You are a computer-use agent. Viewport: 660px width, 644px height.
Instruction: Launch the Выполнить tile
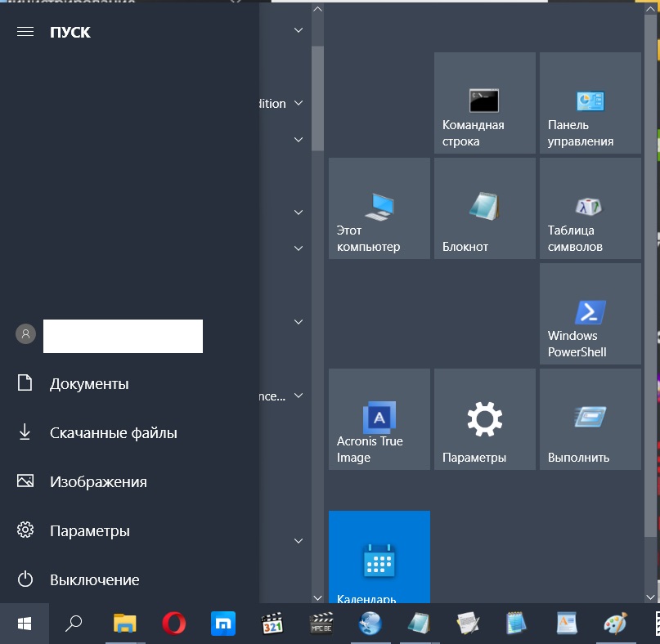(590, 419)
